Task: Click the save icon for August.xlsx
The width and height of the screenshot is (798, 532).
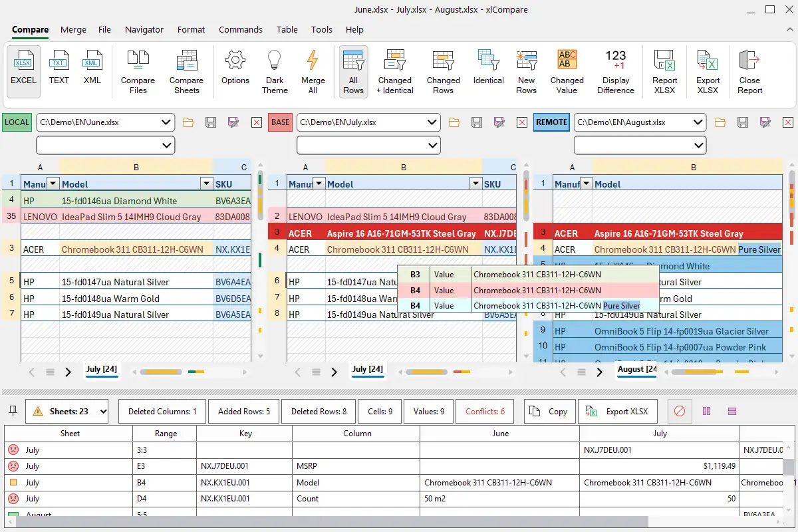Action: pyautogui.click(x=743, y=122)
